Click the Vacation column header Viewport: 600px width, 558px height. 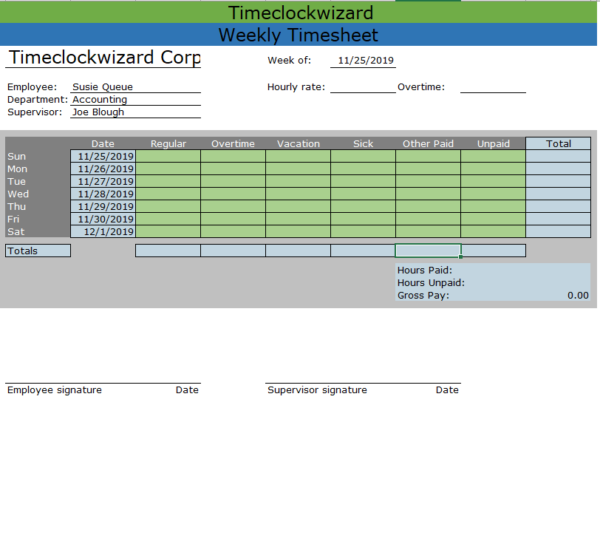pos(298,144)
